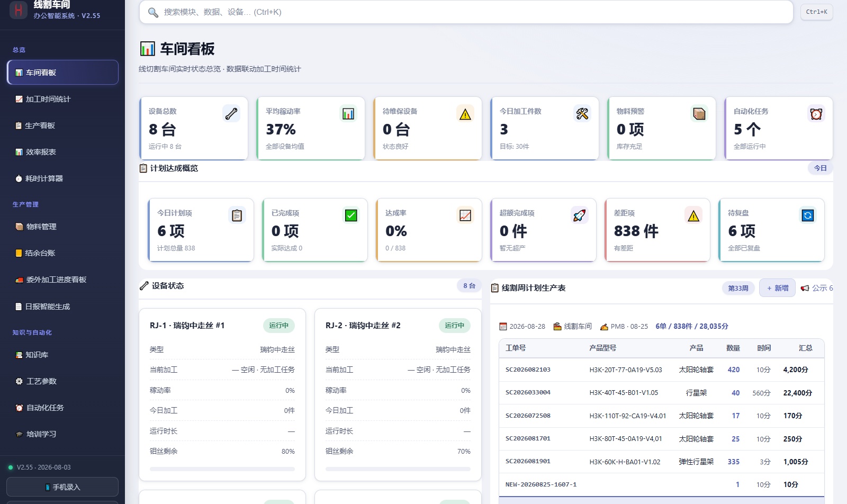Open 培训学习 sidebar item
Viewport: 847px width, 504px height.
[62, 434]
